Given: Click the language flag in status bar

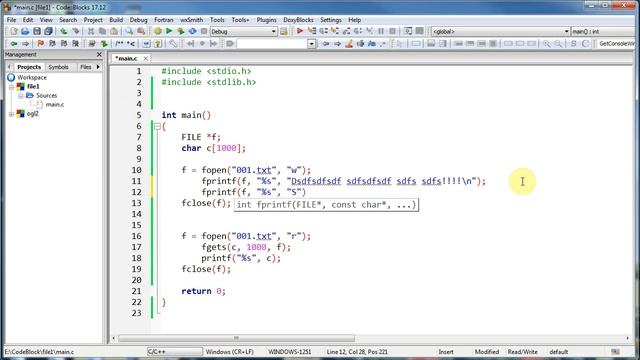Looking at the screenshot, I should (x=616, y=351).
